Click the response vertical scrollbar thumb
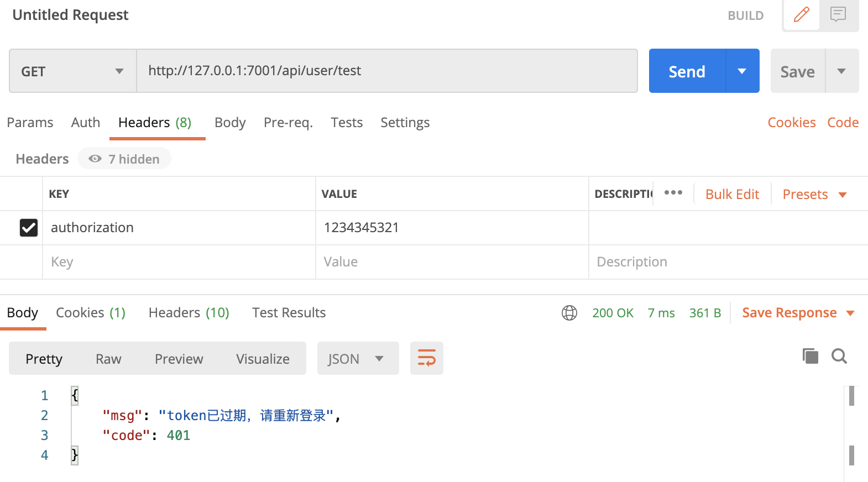This screenshot has width=868, height=482. [x=851, y=396]
